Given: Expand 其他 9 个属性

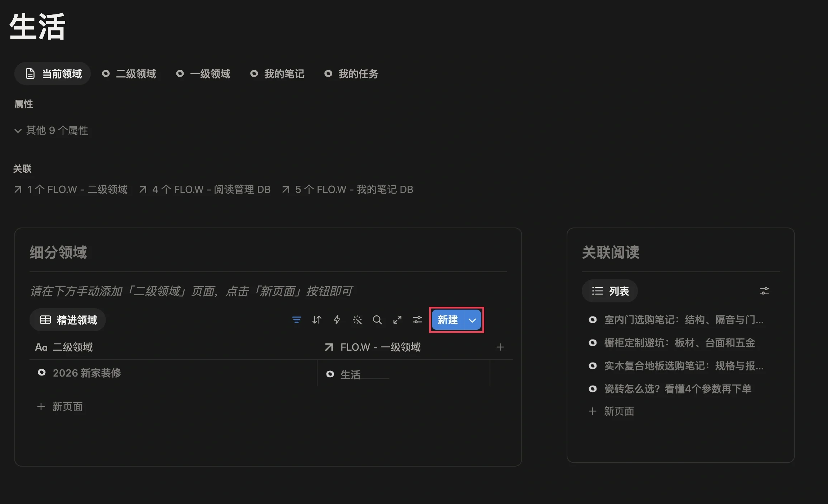Looking at the screenshot, I should 51,130.
